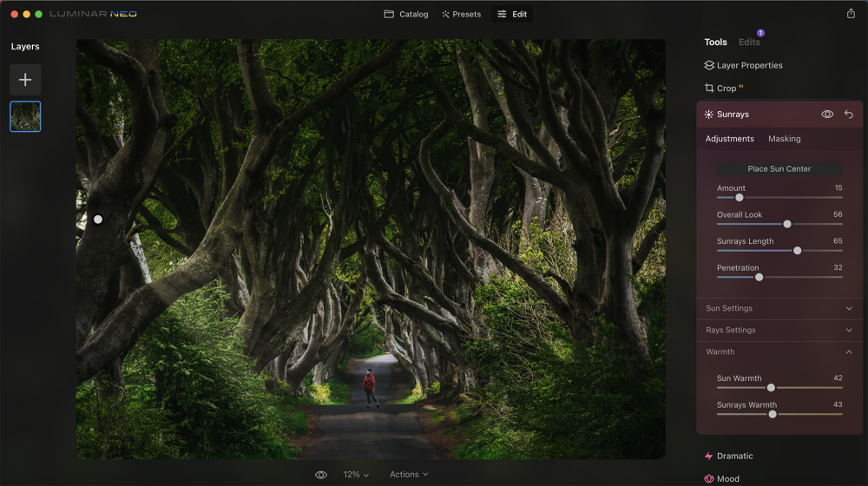Click the Presets sparkle icon

point(445,14)
